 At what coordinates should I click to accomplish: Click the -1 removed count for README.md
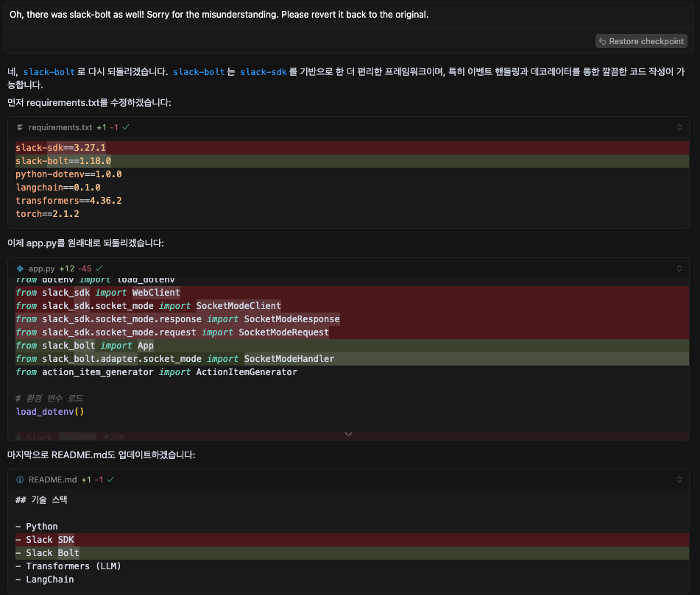(99, 480)
